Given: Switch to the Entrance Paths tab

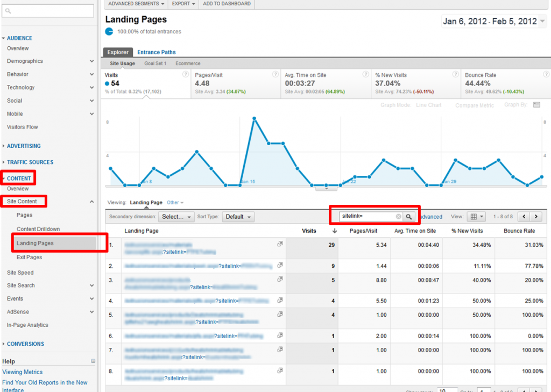Looking at the screenshot, I should coord(156,52).
